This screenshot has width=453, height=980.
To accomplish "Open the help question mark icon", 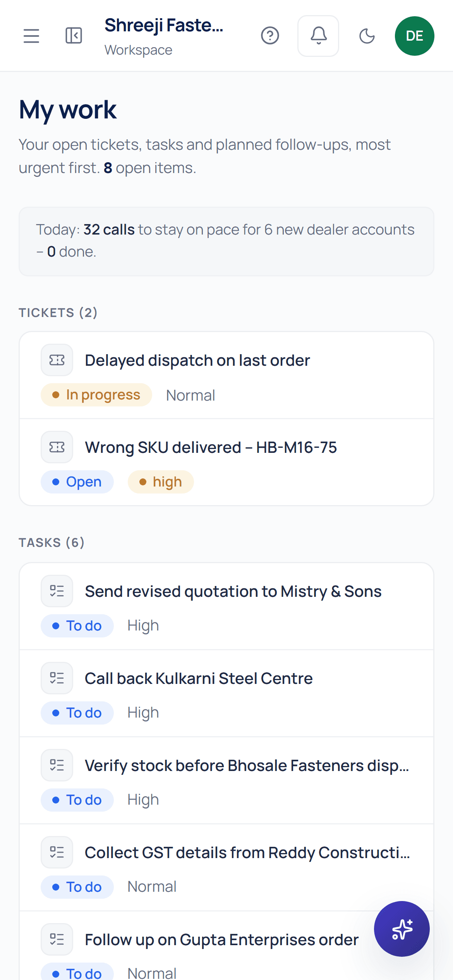I will coord(270,36).
